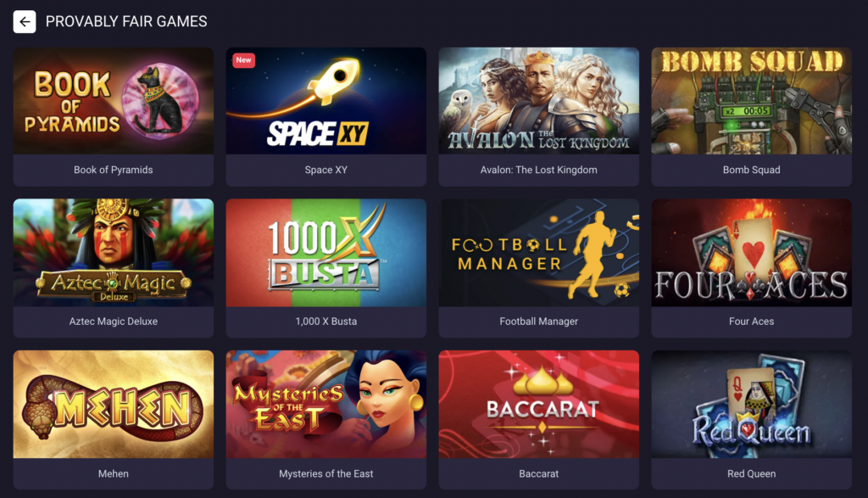This screenshot has height=498, width=868.
Task: Select the Red Queen card game artwork
Action: click(x=751, y=405)
